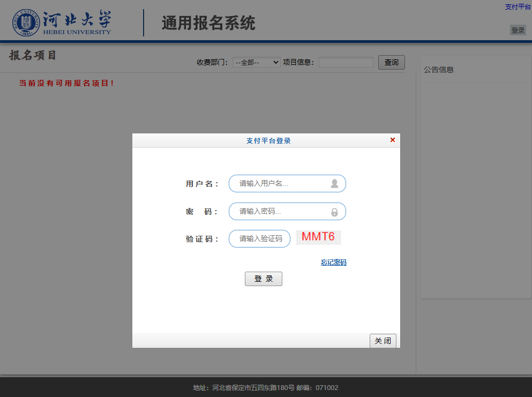Open the 支付平台 link at top right
This screenshot has height=397, width=532.
click(x=518, y=7)
